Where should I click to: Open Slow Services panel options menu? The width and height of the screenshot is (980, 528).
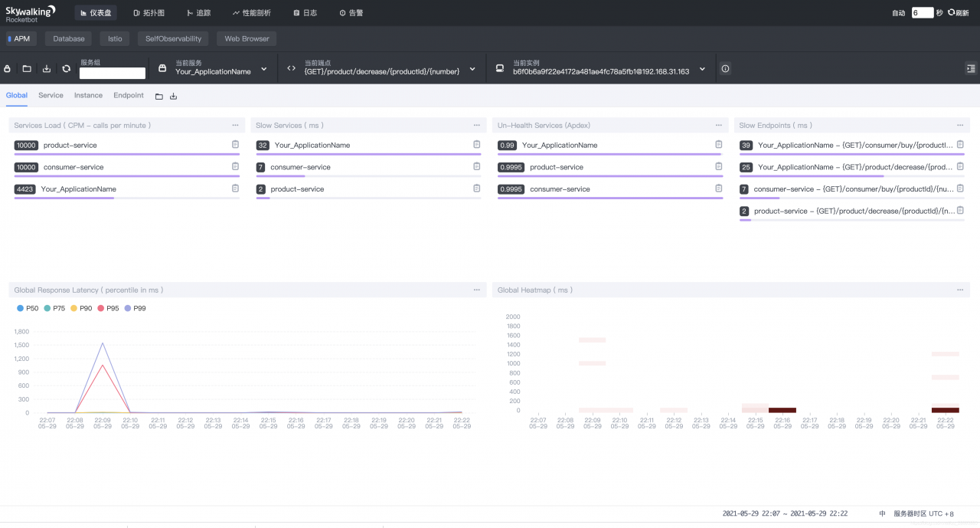point(477,125)
